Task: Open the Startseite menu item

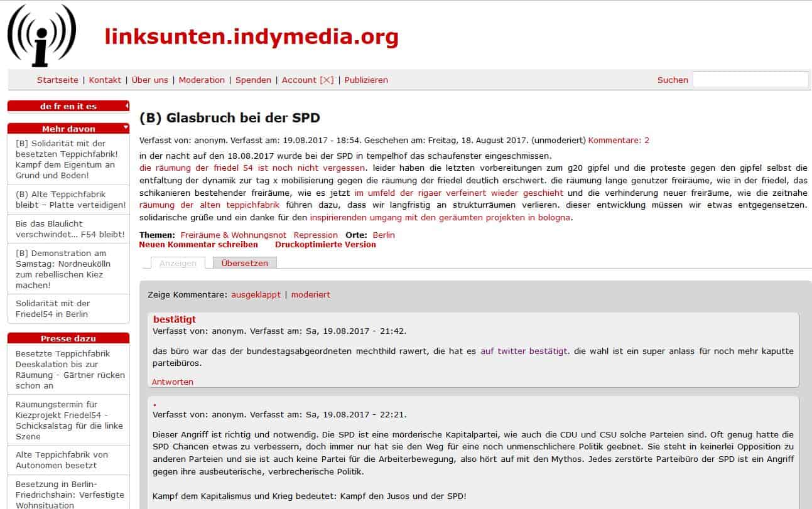Action: pyautogui.click(x=58, y=80)
